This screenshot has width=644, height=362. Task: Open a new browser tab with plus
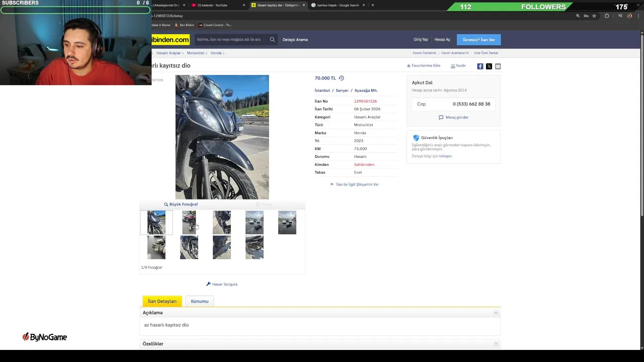[372, 5]
